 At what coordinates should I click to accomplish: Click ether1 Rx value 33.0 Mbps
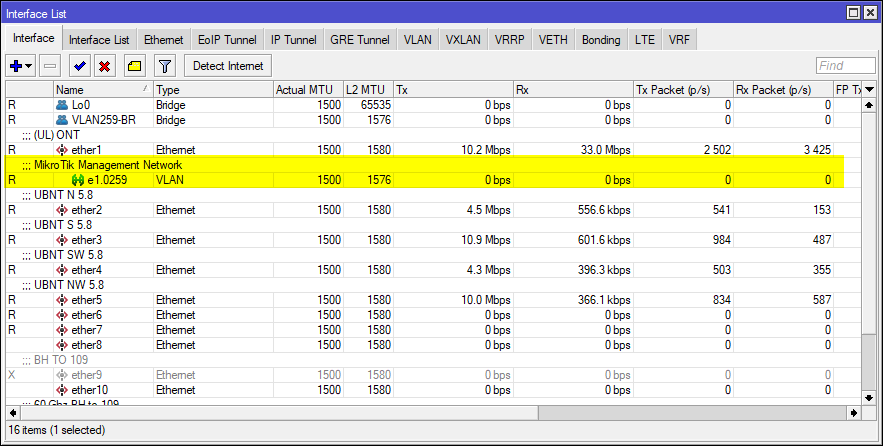(605, 150)
